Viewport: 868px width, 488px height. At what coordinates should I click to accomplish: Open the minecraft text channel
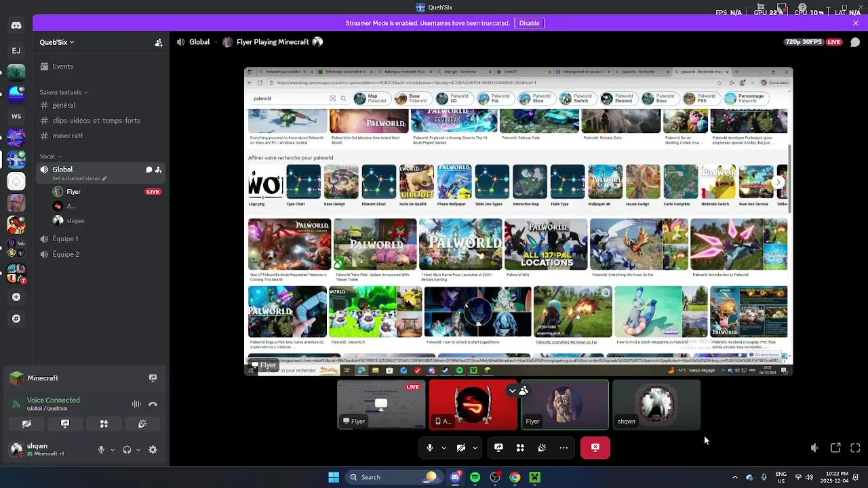click(102, 136)
